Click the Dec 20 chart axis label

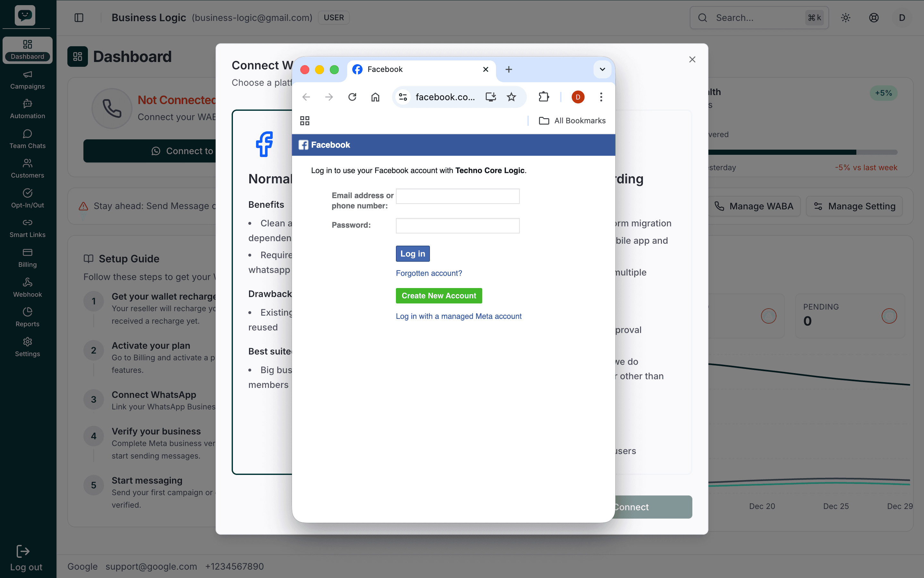point(762,506)
